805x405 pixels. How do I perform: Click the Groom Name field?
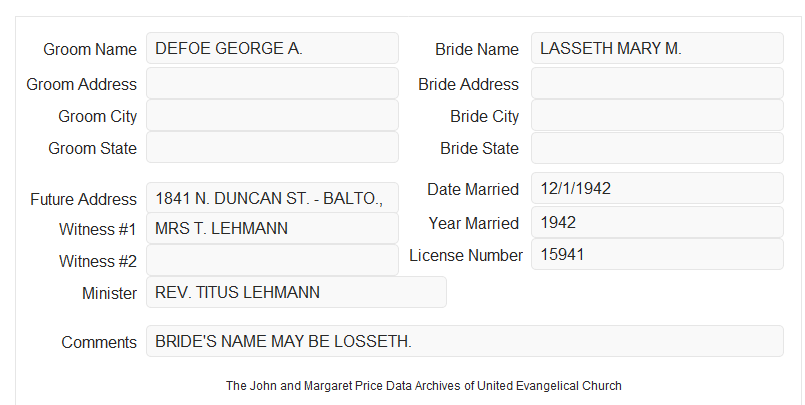coord(272,48)
